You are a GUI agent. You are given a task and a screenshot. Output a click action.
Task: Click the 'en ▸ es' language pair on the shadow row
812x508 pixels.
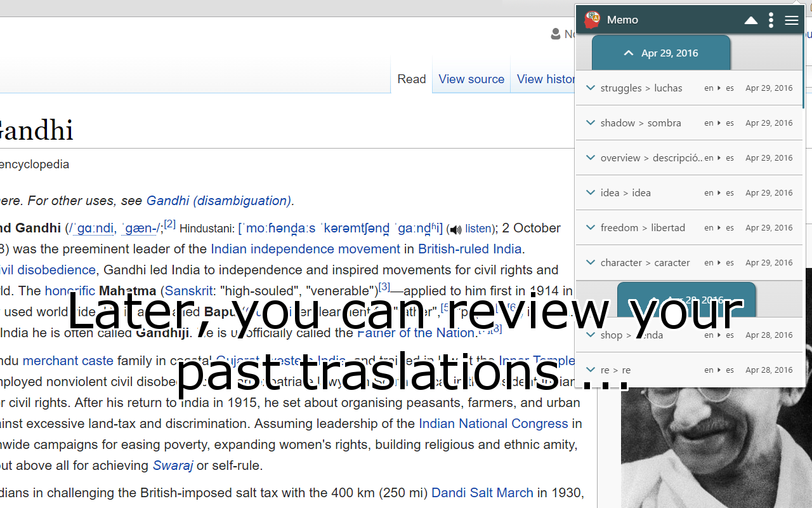719,123
